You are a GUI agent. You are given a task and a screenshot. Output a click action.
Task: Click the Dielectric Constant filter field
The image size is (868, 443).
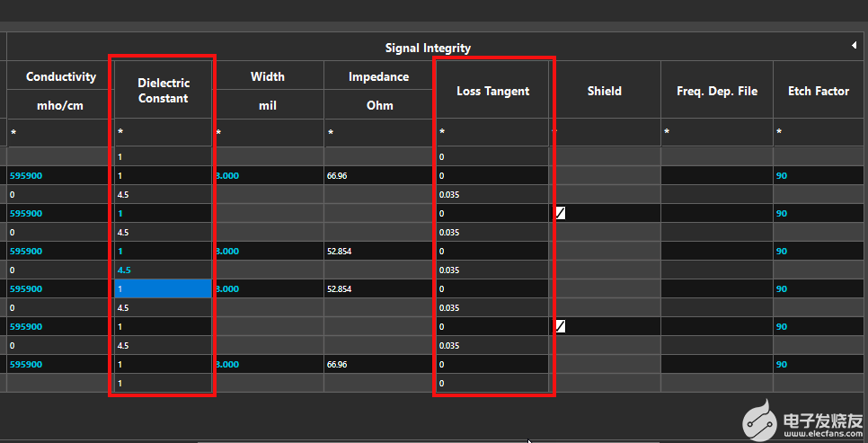[x=163, y=133]
